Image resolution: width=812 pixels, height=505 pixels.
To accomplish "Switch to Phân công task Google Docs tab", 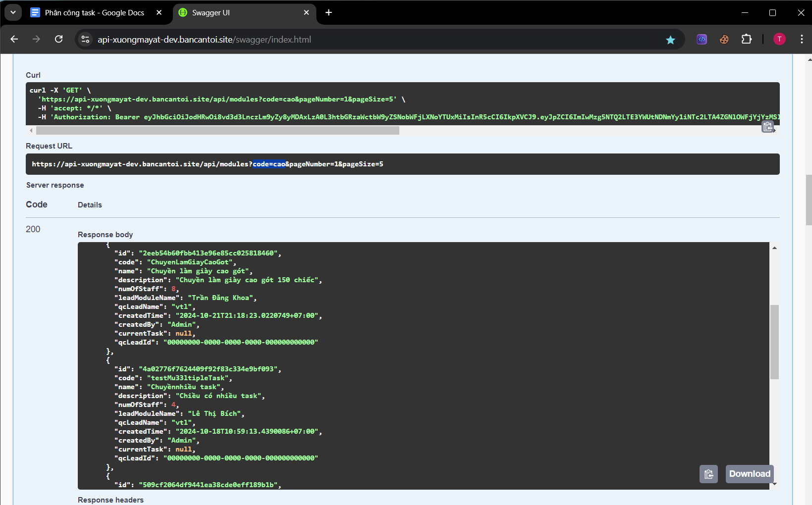I will point(94,13).
